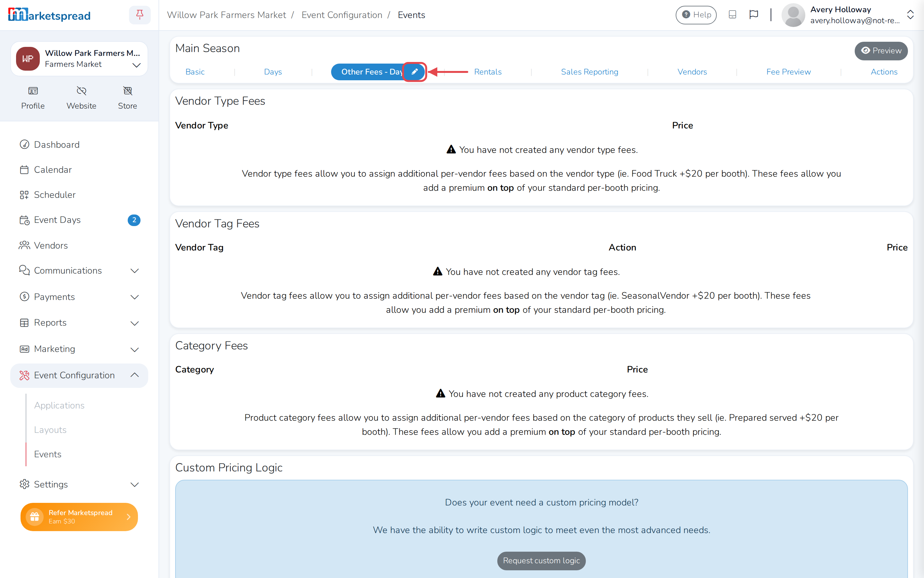
Task: Go to Event Configuration breadcrumb
Action: 342,15
